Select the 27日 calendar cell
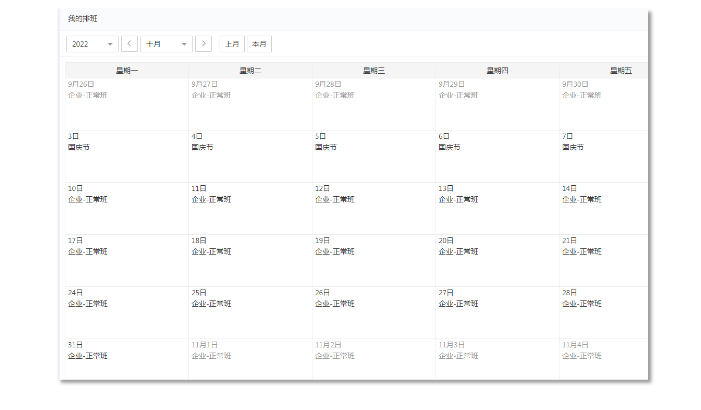The width and height of the screenshot is (701, 410). 497,311
